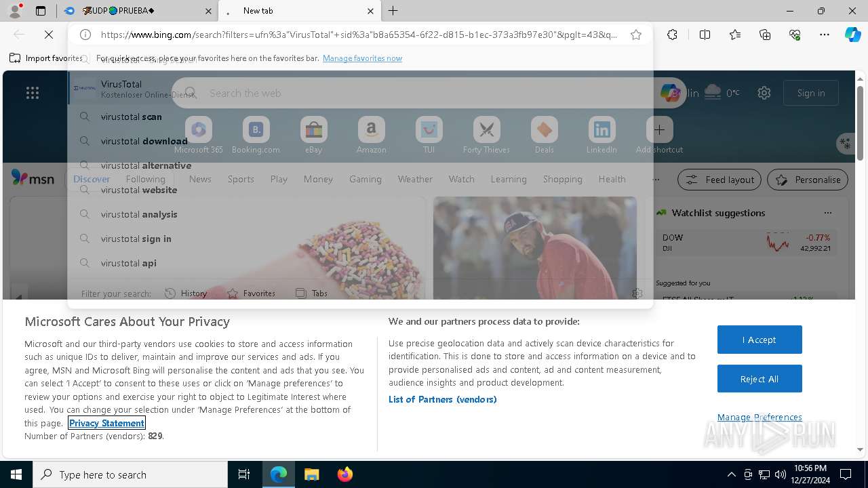Click the Reject All button
The image size is (868, 488).
(759, 379)
